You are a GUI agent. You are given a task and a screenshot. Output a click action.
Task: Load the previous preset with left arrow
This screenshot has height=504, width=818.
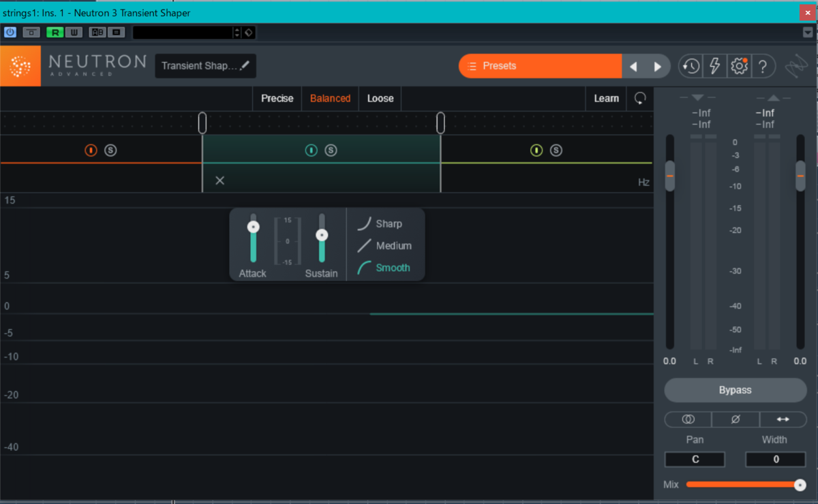[633, 66]
